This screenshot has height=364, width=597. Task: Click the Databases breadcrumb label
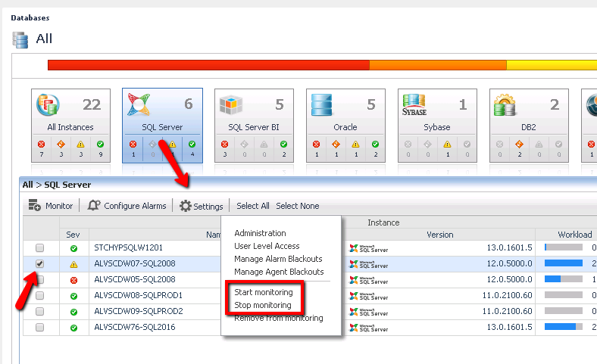(30, 18)
